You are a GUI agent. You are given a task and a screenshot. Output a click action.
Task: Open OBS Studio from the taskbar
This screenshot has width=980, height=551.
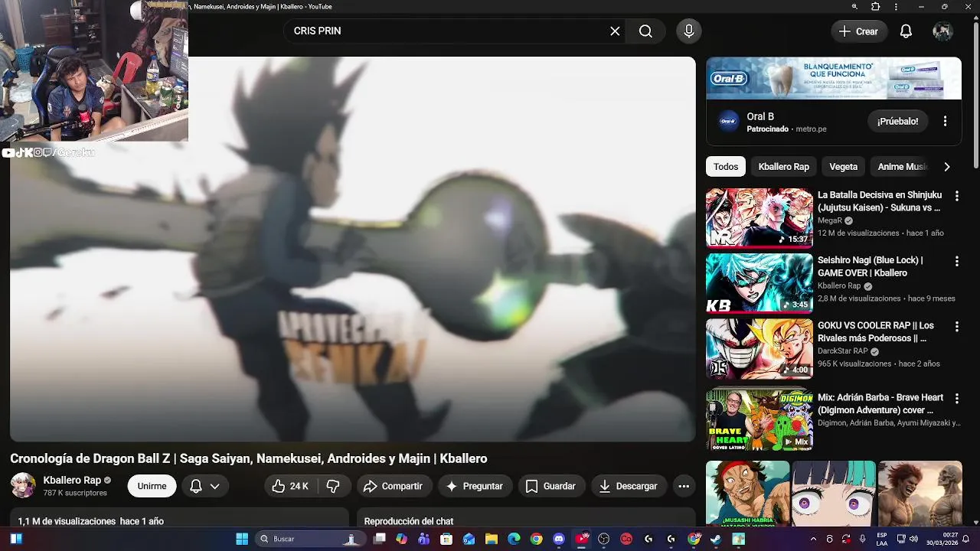point(604,539)
